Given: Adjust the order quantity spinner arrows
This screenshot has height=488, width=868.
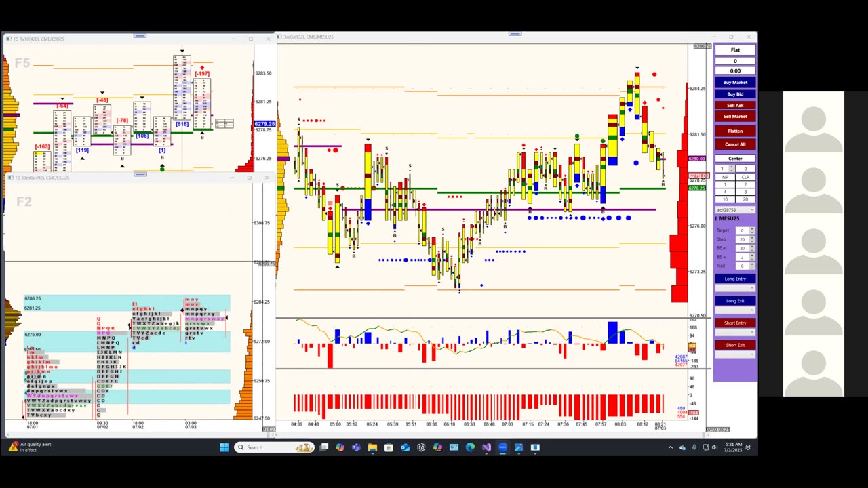Looking at the screenshot, I should pyautogui.click(x=732, y=168).
